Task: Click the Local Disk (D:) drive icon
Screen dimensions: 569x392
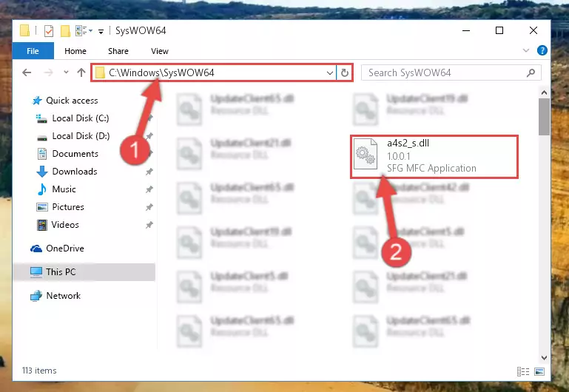Action: tap(42, 138)
